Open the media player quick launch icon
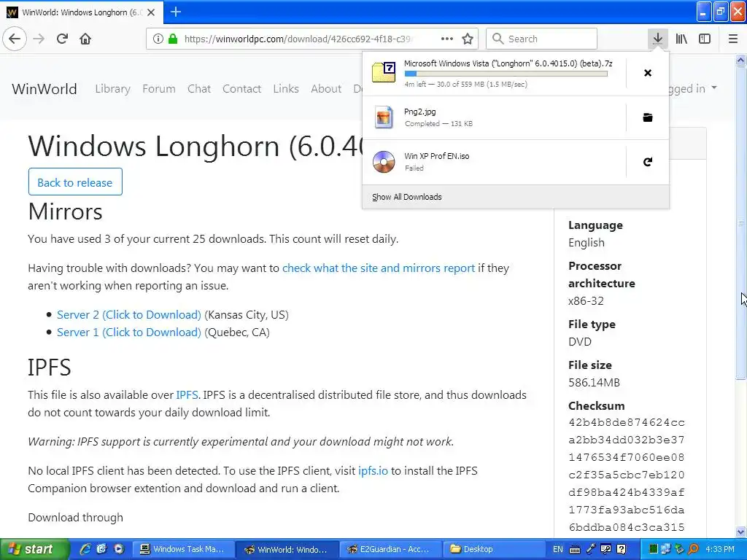 119,549
